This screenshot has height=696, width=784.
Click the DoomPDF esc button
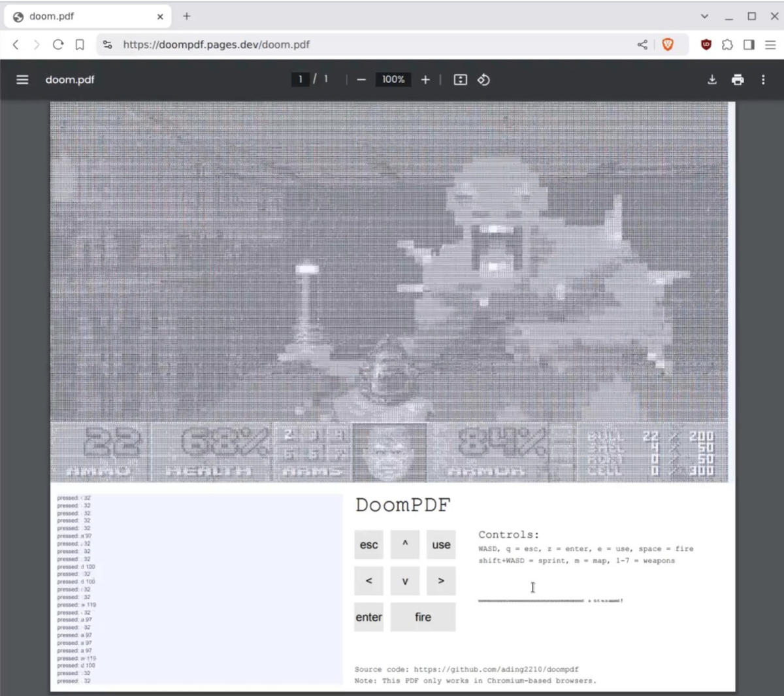coord(368,544)
